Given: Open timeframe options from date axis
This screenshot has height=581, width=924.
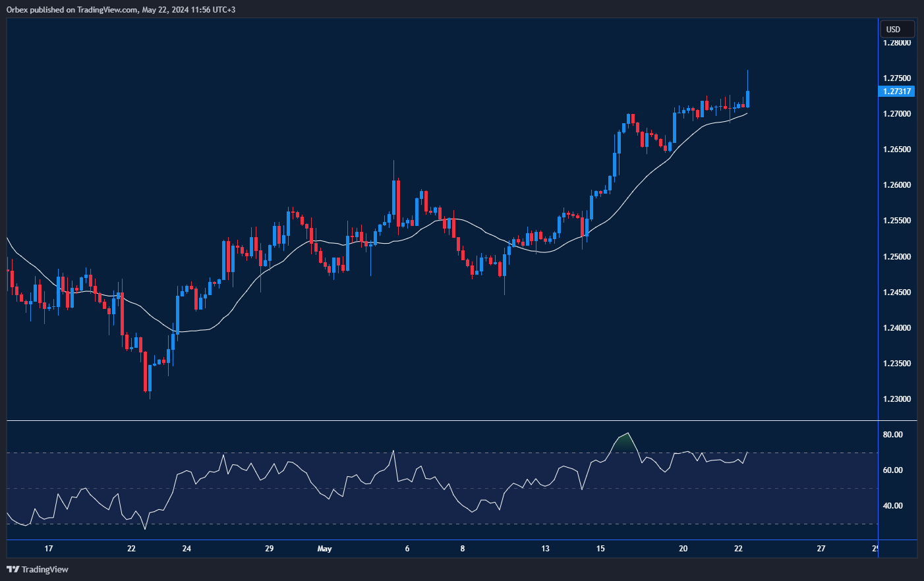Looking at the screenshot, I should point(461,548).
